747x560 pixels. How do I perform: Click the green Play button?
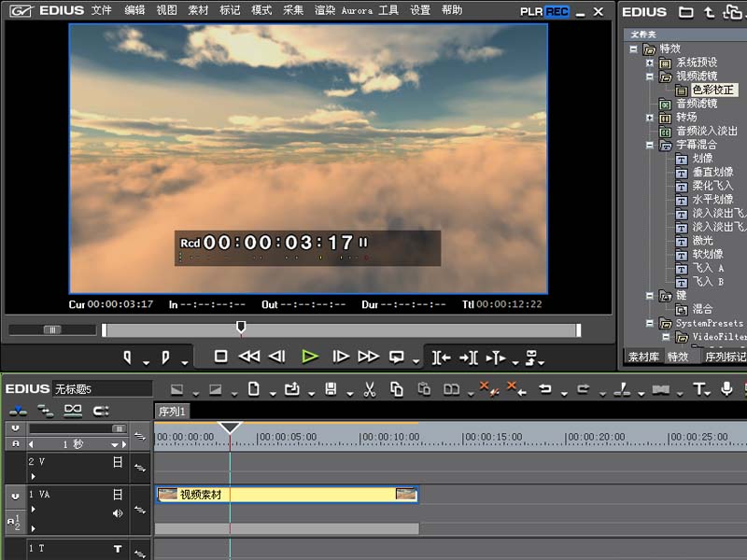[310, 357]
